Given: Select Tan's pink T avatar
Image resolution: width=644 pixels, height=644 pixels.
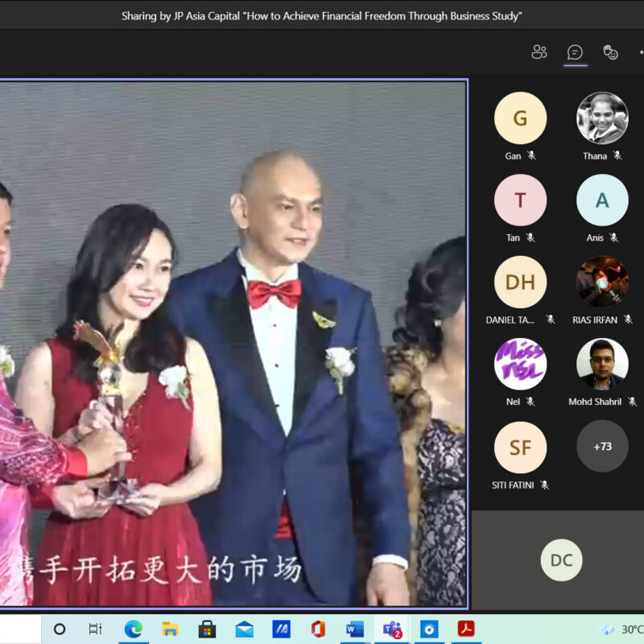Looking at the screenshot, I should point(520,200).
